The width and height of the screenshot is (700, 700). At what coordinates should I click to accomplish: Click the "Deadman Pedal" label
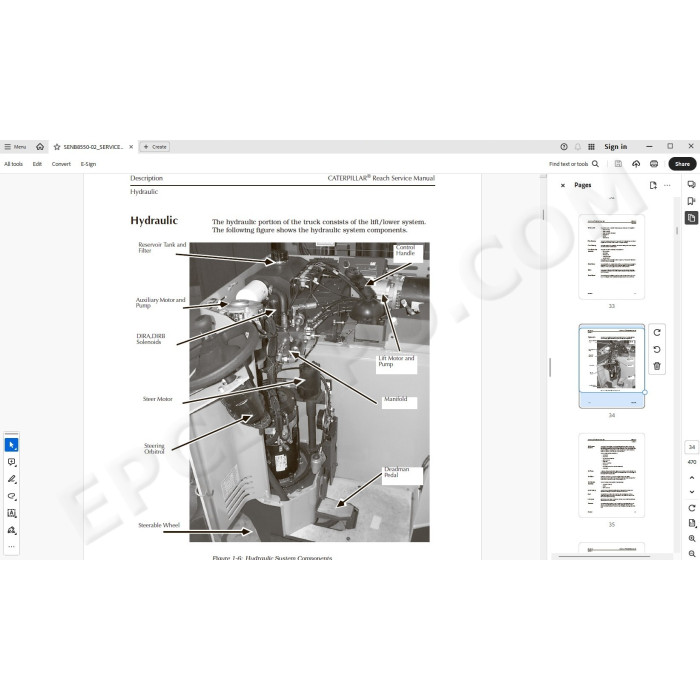pyautogui.click(x=396, y=472)
